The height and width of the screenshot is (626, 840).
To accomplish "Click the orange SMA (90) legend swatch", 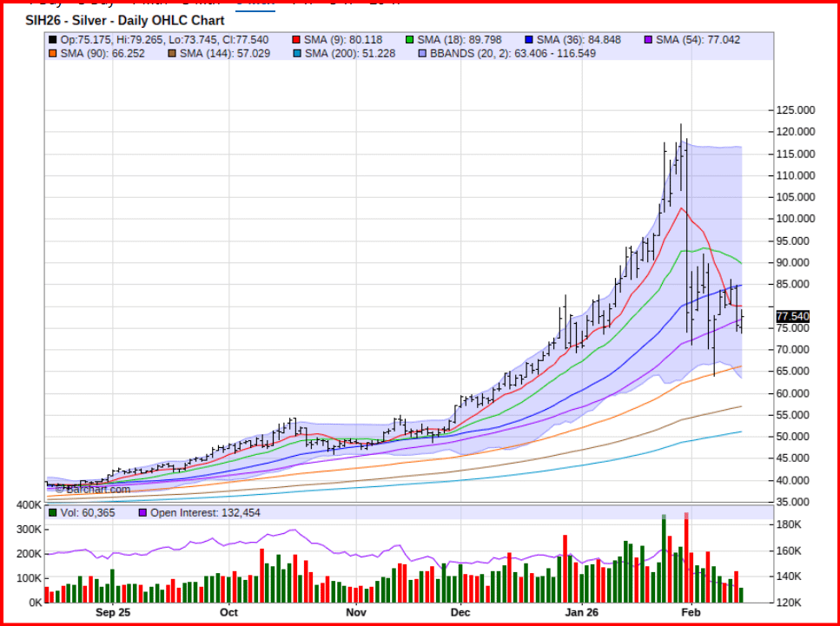I will click(52, 54).
